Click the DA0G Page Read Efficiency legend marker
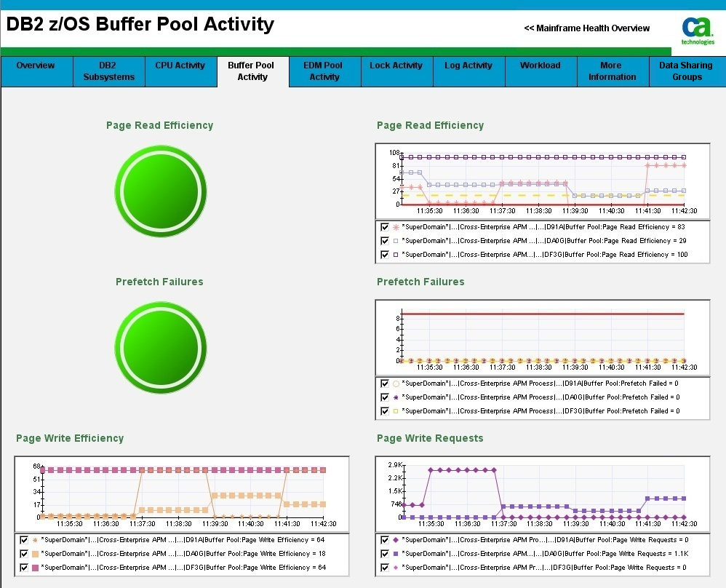The image size is (726, 588). pyautogui.click(x=396, y=241)
